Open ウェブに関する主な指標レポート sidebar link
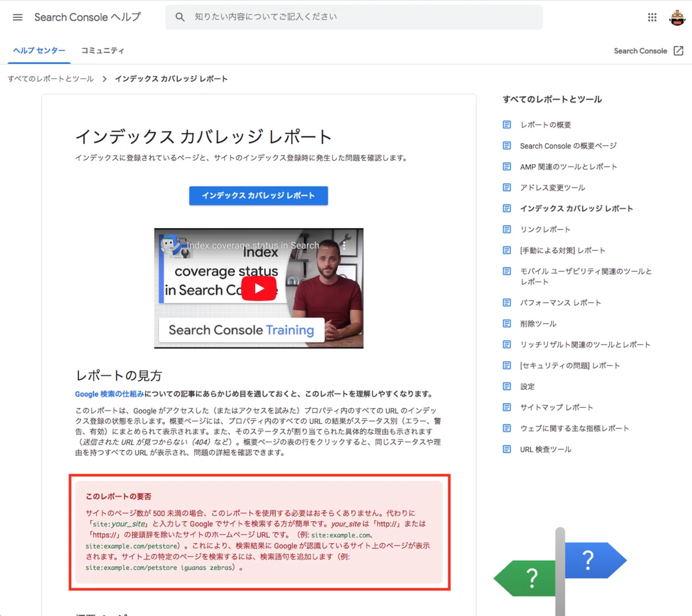 [x=574, y=428]
